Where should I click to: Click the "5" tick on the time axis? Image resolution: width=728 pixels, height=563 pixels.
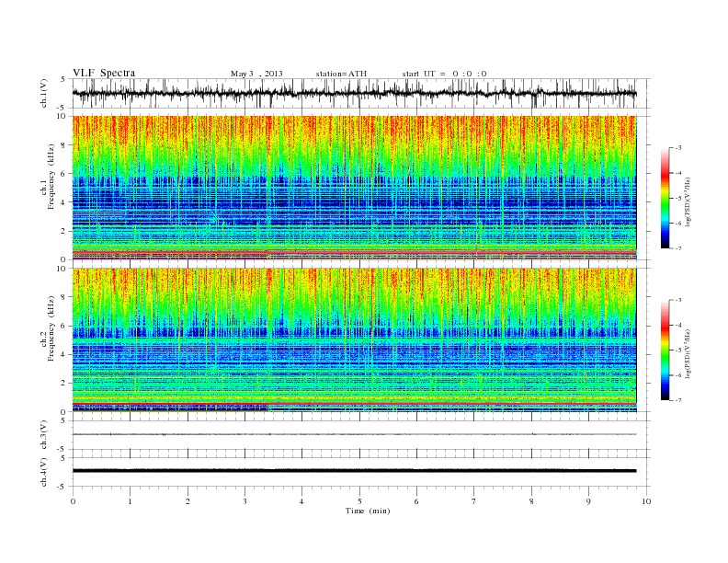tap(359, 501)
